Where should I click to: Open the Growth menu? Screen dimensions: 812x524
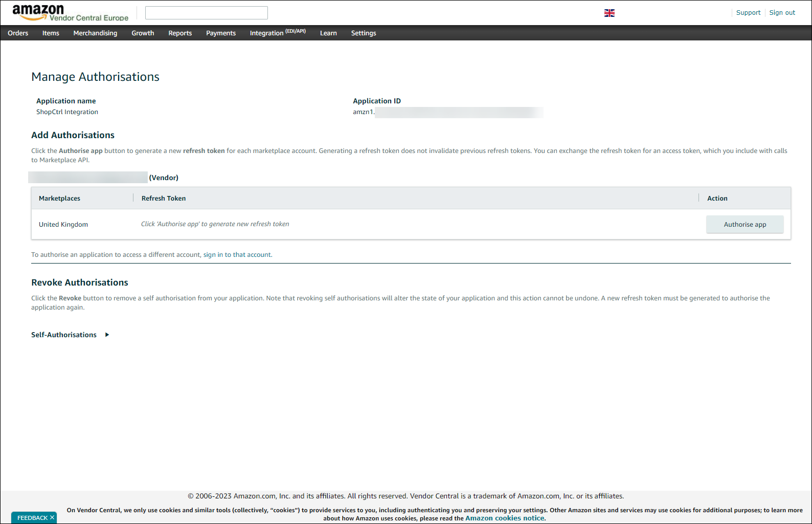(143, 33)
